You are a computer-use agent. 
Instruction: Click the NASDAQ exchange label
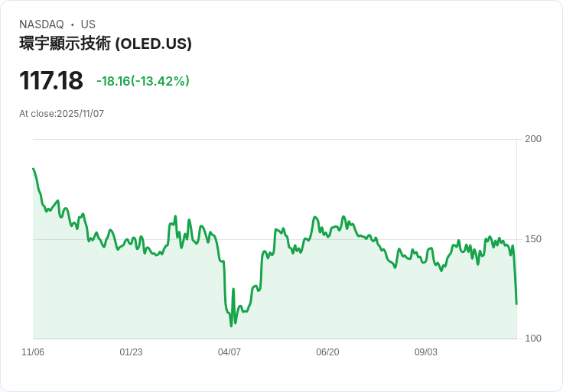pos(41,24)
